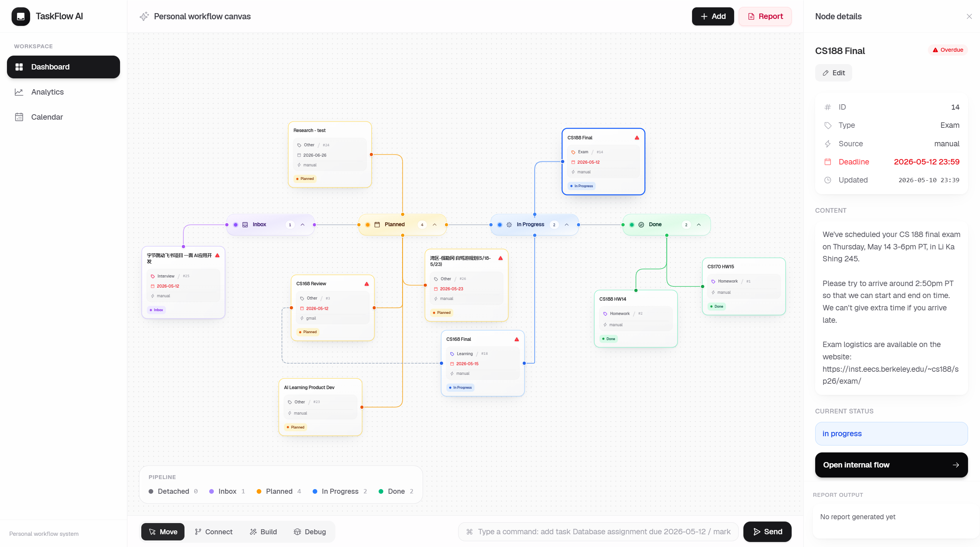Open the Calendar page
The image size is (980, 547).
click(63, 117)
